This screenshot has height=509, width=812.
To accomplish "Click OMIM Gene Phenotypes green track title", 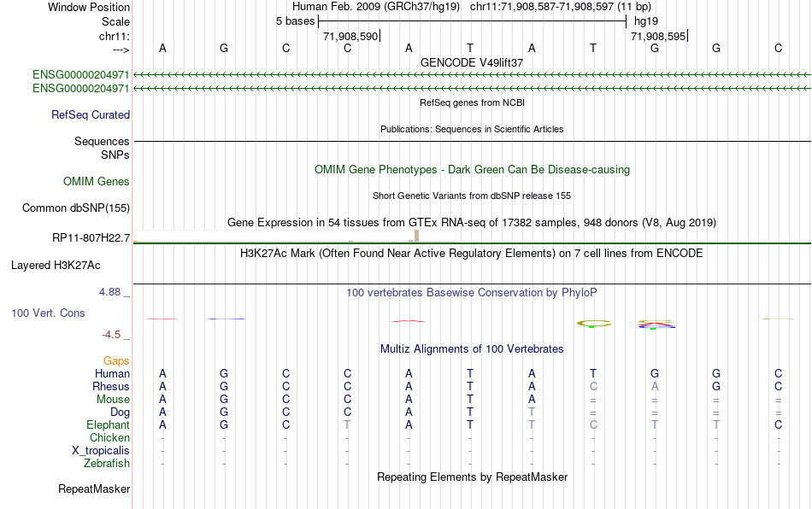I will click(472, 170).
